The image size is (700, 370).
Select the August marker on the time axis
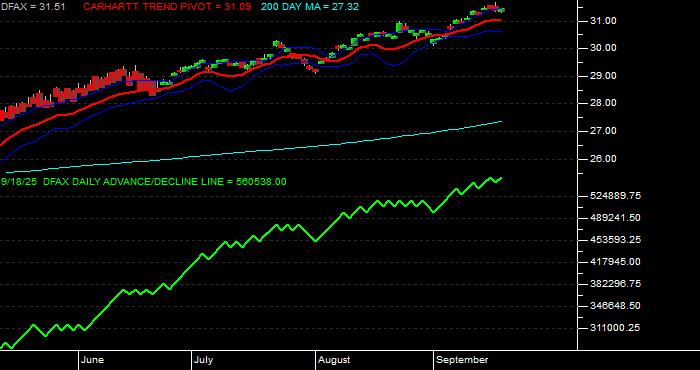[x=334, y=360]
